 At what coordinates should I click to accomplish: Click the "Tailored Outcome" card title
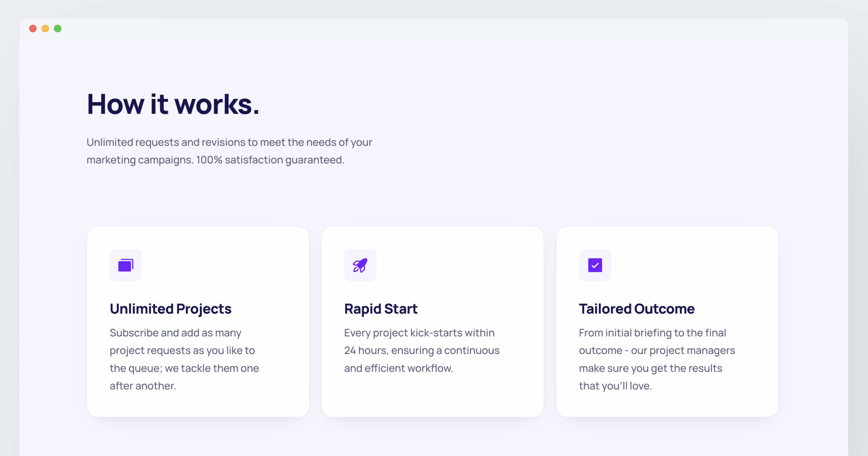tap(636, 309)
